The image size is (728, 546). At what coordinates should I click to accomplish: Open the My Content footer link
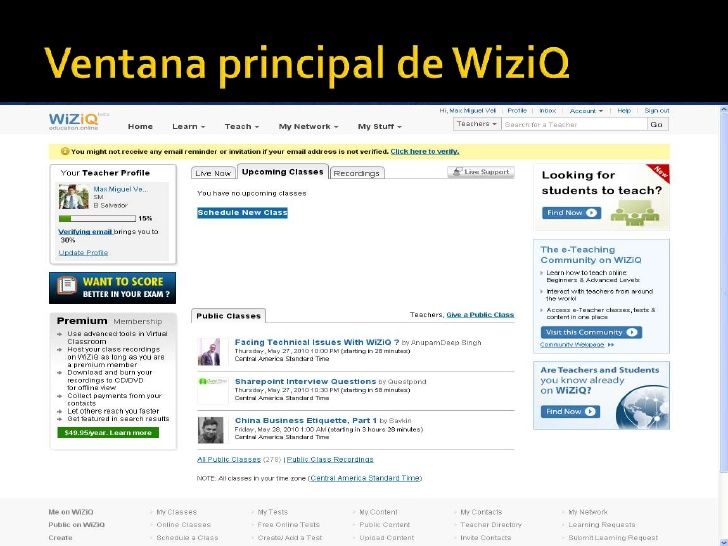click(378, 512)
